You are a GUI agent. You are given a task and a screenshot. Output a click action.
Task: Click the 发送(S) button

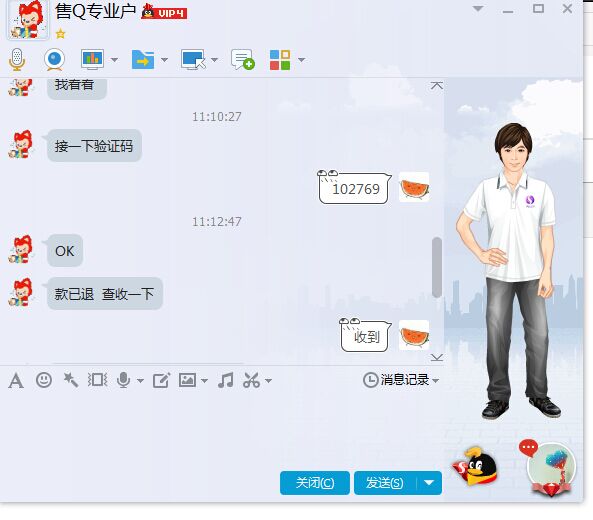385,483
